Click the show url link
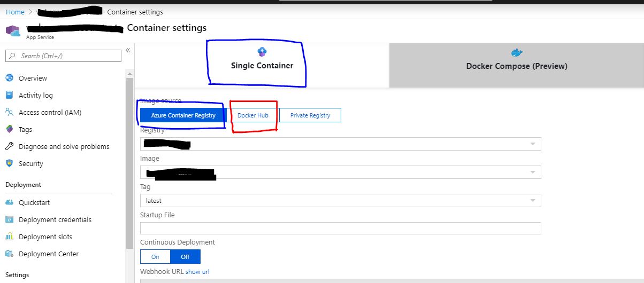 [197, 271]
